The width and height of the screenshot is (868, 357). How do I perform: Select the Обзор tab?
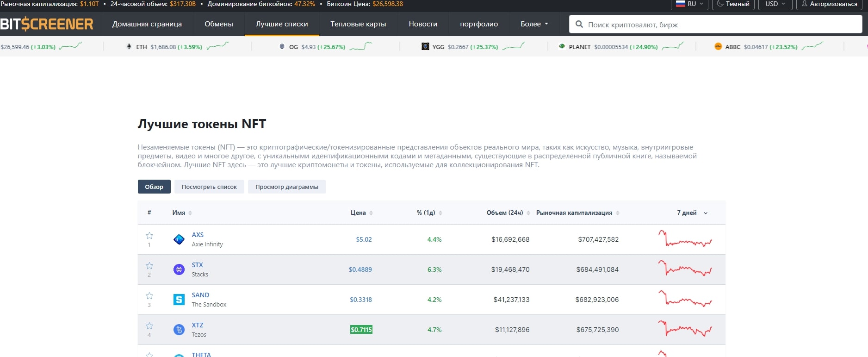coord(154,187)
